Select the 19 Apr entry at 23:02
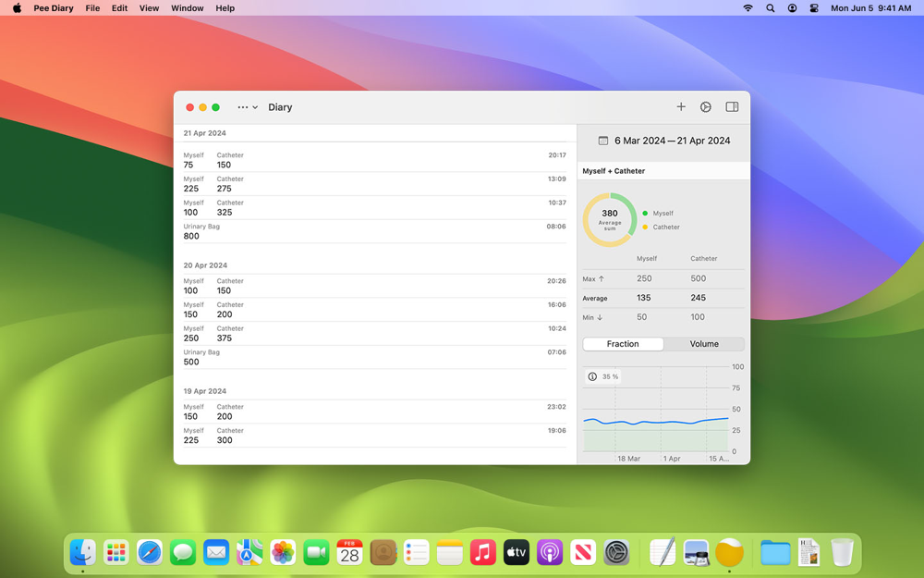 [x=375, y=412]
